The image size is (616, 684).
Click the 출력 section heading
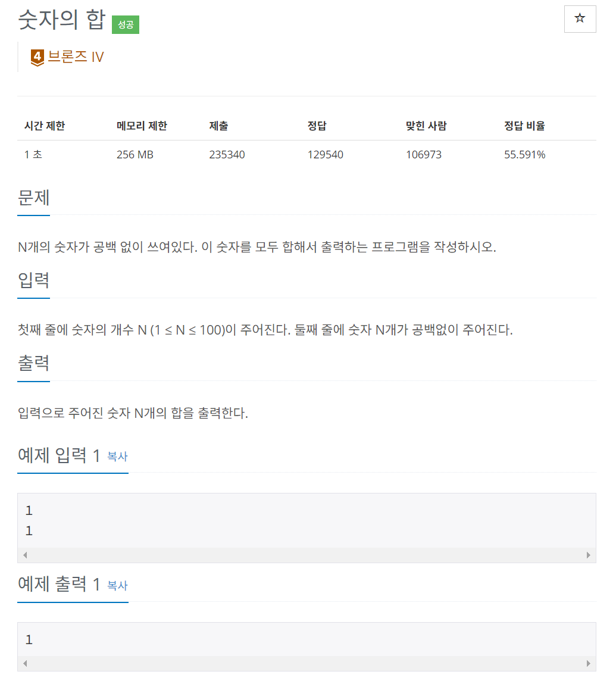pyautogui.click(x=33, y=364)
